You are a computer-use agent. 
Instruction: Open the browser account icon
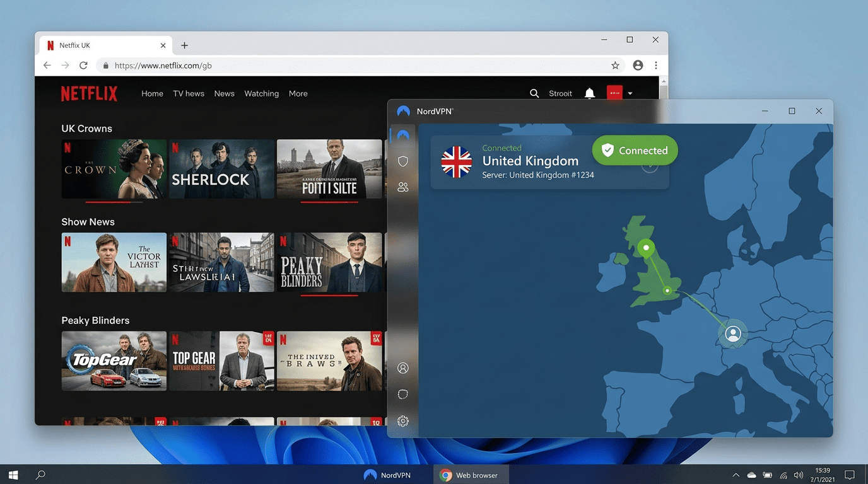coord(638,66)
